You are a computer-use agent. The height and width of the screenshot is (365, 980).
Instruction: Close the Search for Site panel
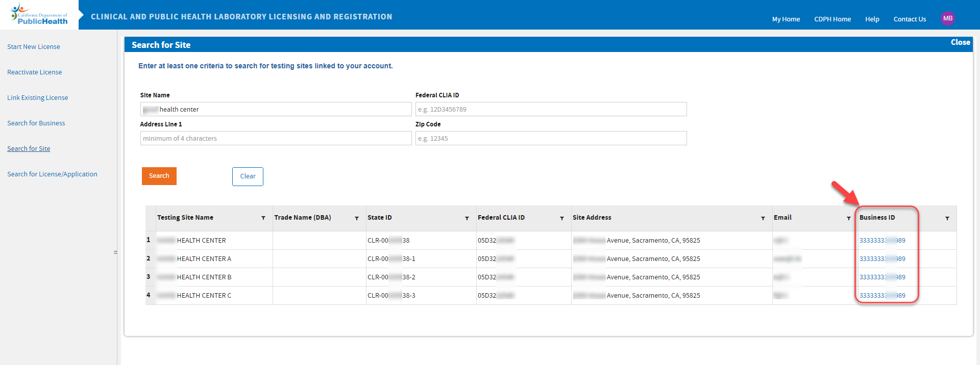[960, 42]
